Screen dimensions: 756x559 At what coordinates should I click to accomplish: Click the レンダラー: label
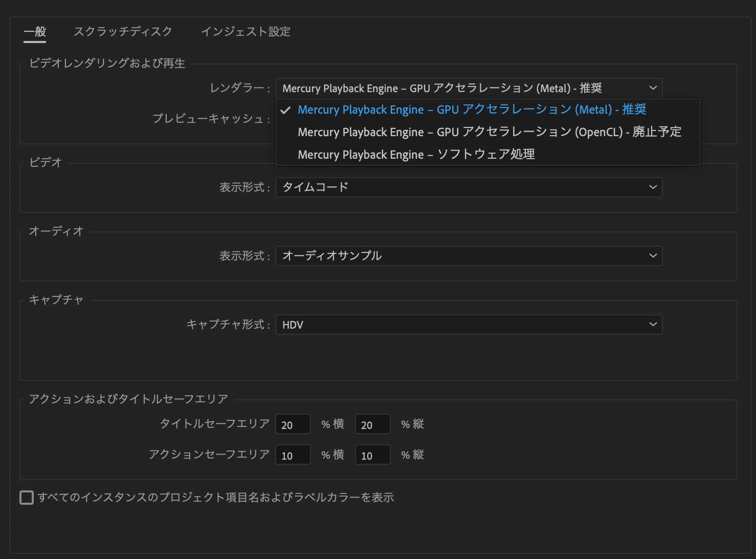[240, 88]
